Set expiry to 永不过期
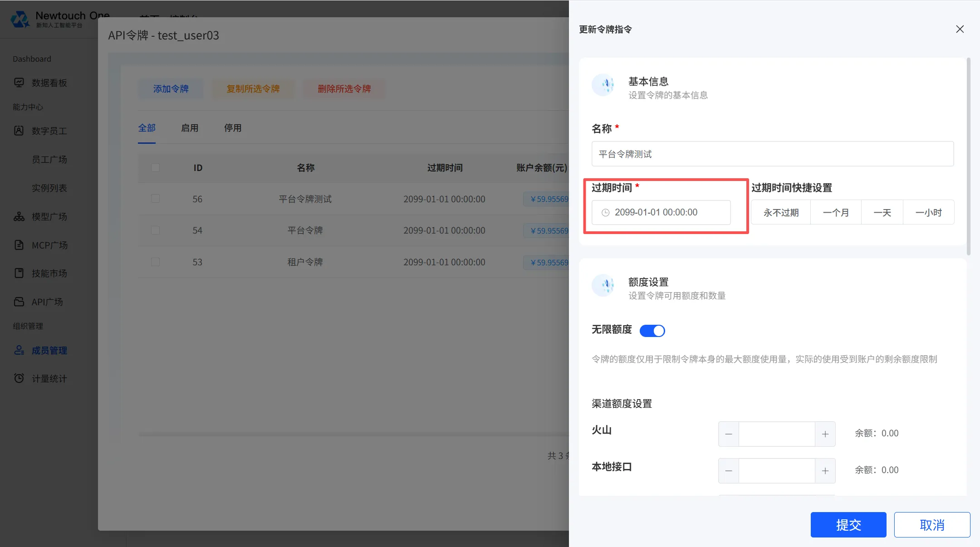 (x=781, y=212)
